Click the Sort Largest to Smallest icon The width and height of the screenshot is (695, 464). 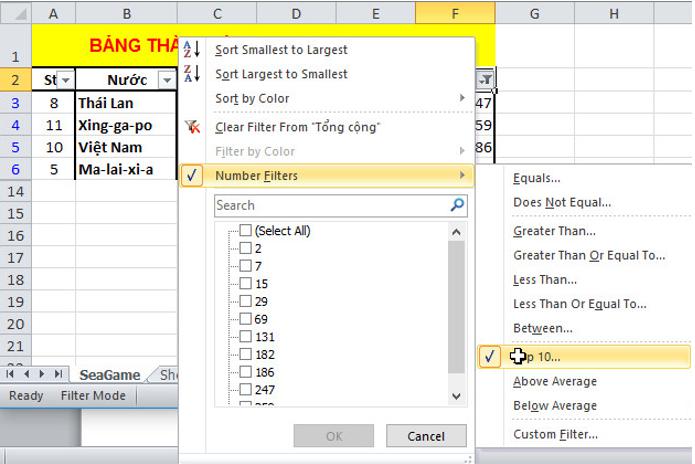tap(194, 74)
